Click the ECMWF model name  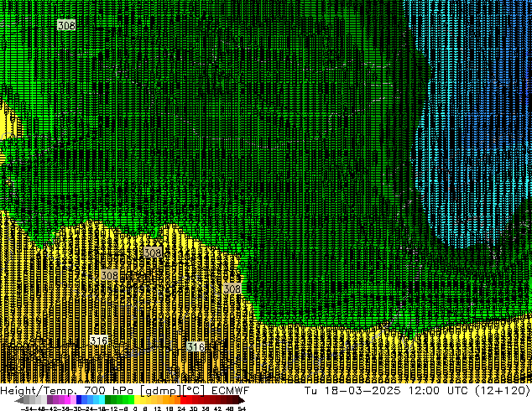pos(231,391)
